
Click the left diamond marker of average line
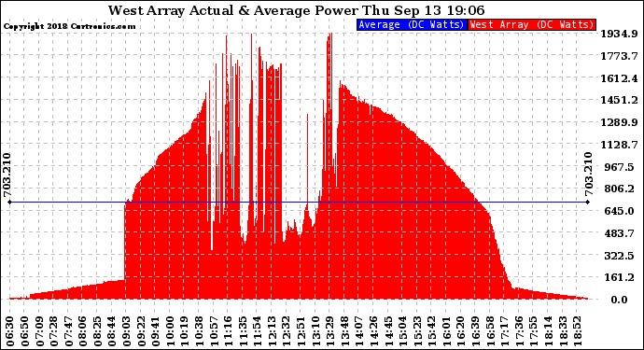coord(10,203)
